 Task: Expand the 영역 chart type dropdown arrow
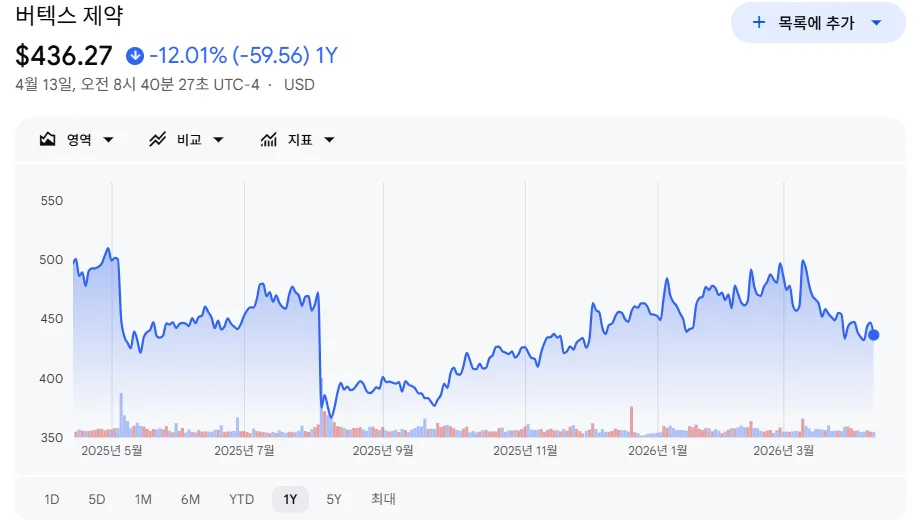point(108,140)
